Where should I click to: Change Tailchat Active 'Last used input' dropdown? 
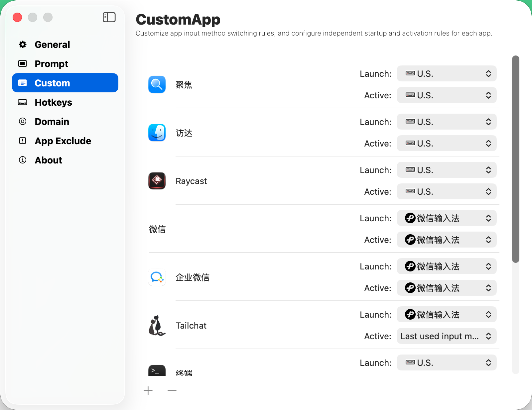[447, 336]
